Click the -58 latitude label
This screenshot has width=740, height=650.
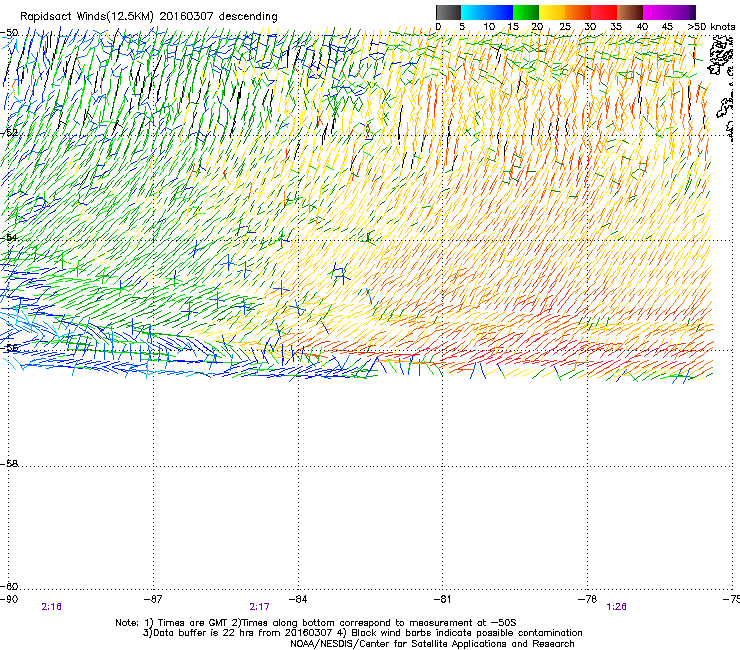(9, 464)
